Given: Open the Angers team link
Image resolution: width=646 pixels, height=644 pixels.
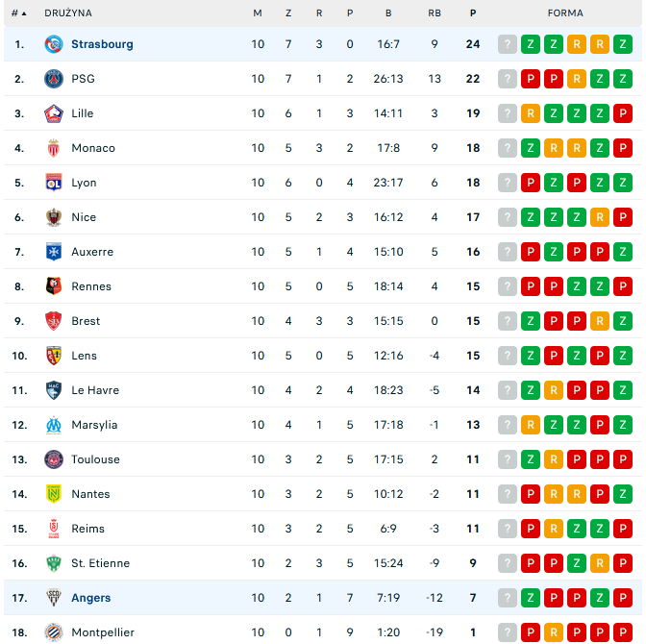Looking at the screenshot, I should 91,598.
